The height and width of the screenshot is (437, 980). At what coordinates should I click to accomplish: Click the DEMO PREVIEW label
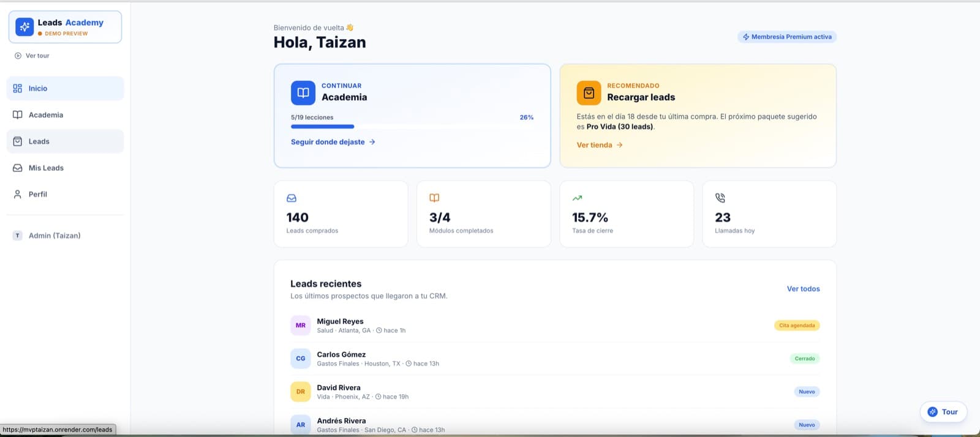click(x=66, y=34)
